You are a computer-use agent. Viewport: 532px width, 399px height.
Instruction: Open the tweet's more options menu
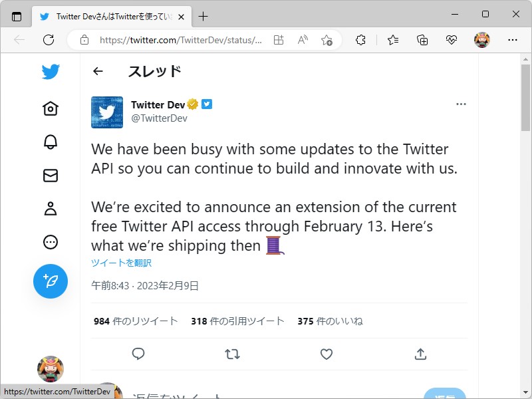461,104
